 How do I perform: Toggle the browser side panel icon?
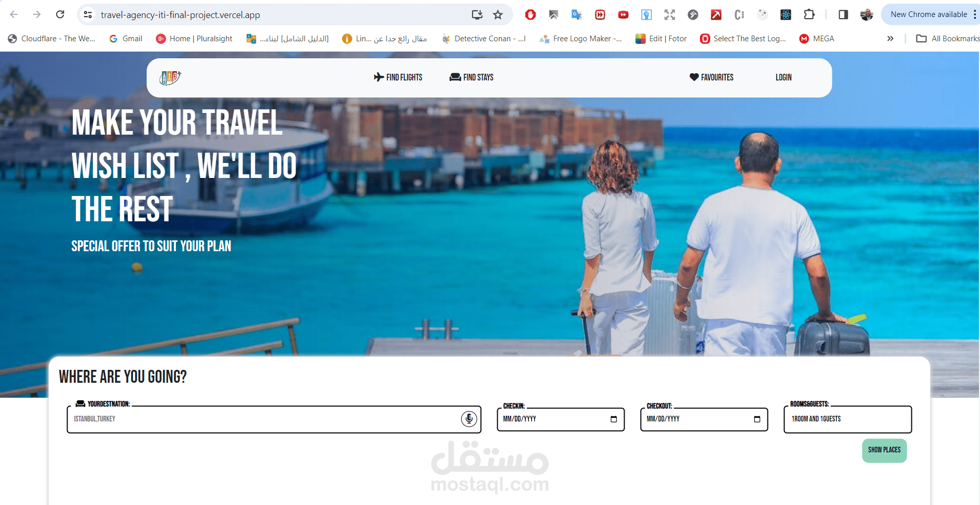[843, 14]
